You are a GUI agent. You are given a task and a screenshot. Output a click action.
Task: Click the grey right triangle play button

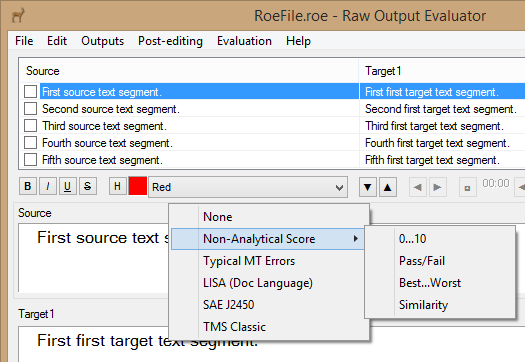pos(437,187)
